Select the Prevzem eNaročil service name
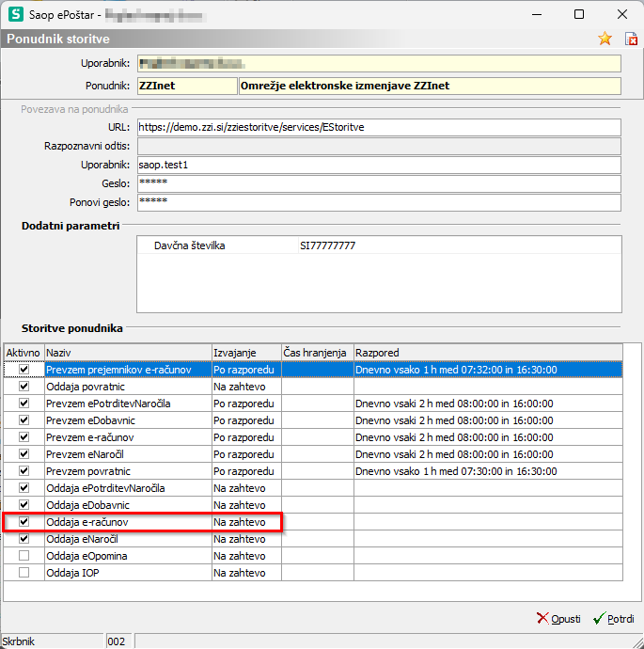Viewport: 644px width, 649px height. point(85,454)
